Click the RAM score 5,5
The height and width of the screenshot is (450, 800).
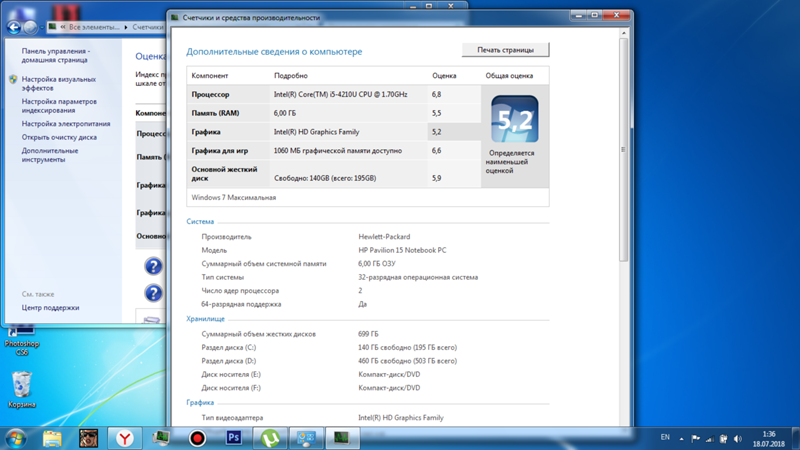[x=436, y=113]
